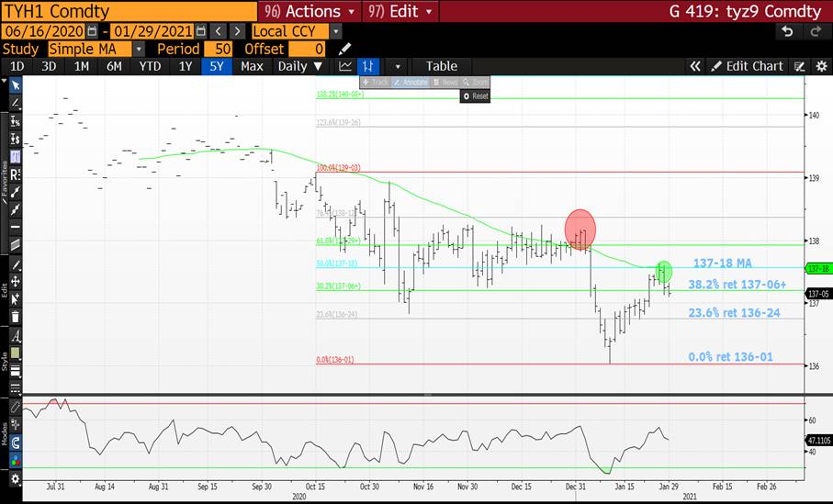Pick the horizontal line tool
The image size is (833, 504).
coord(16,227)
